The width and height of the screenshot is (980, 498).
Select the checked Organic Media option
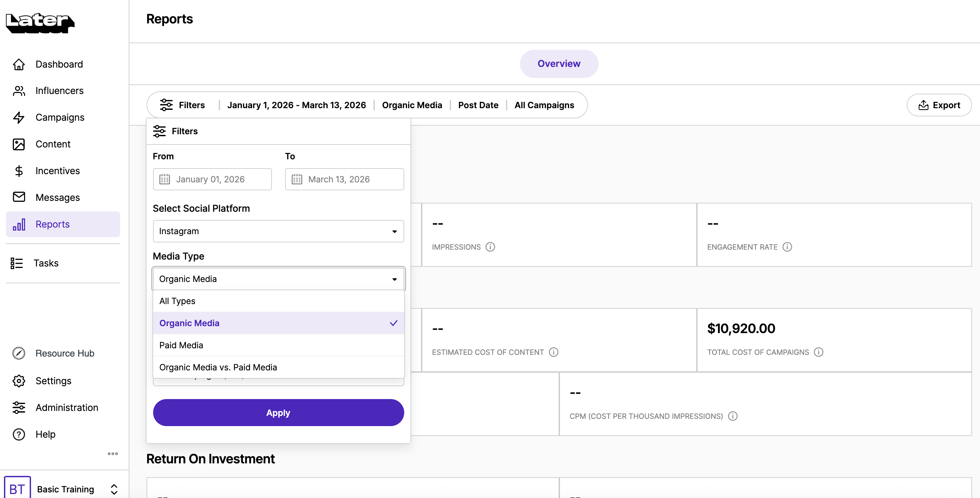278,323
